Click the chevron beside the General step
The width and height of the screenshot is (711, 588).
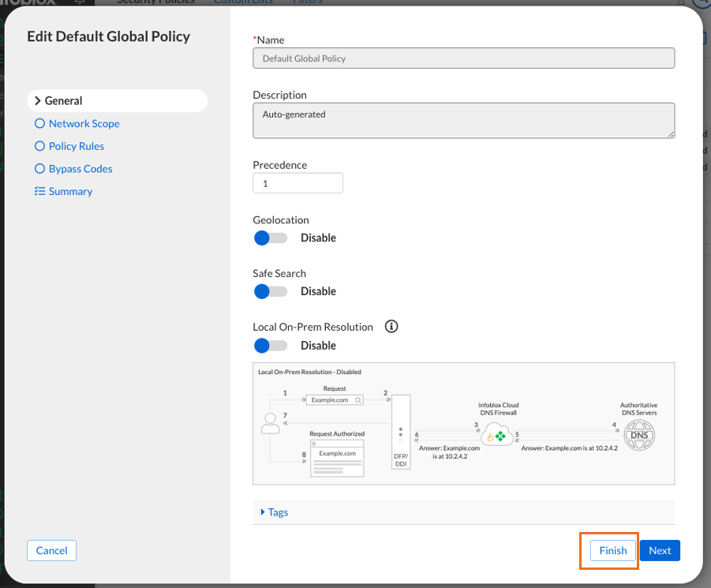[37, 101]
